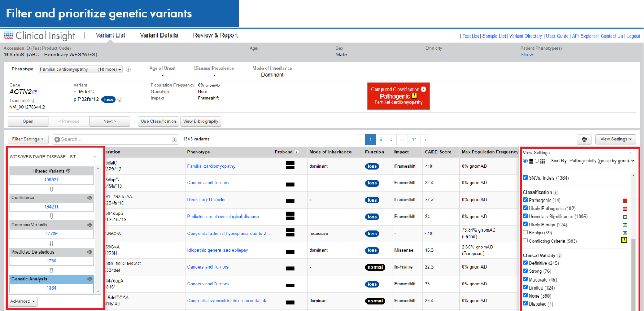Click the loss badge in the variant summary
Screen dimensions: 644x311
click(108, 99)
